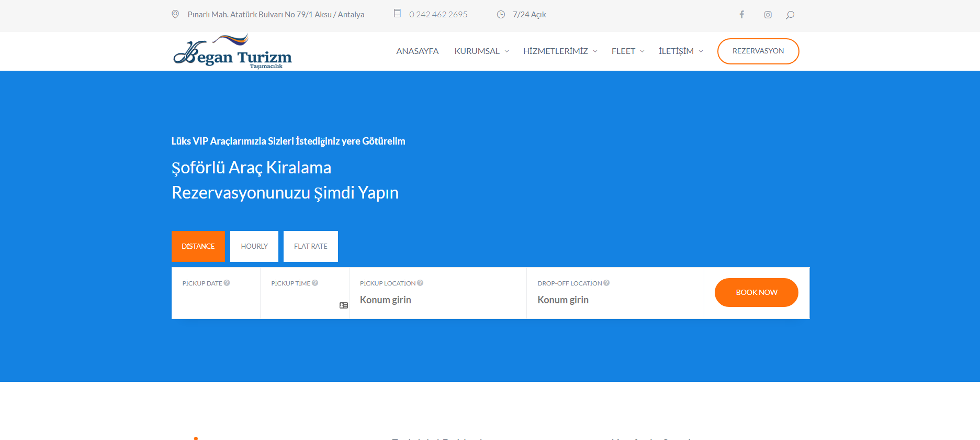
Task: Switch to the Hourly tab
Action: pos(254,246)
